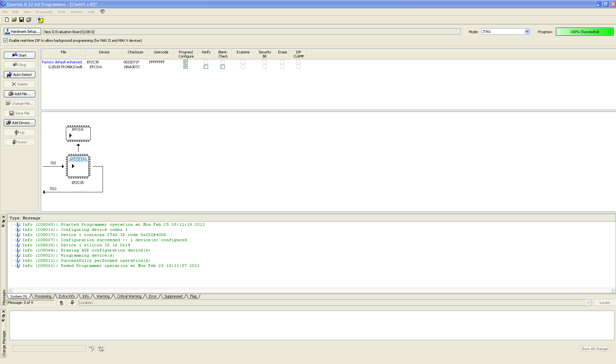
Task: Click the info icon of message 209060
Action: pos(18,224)
